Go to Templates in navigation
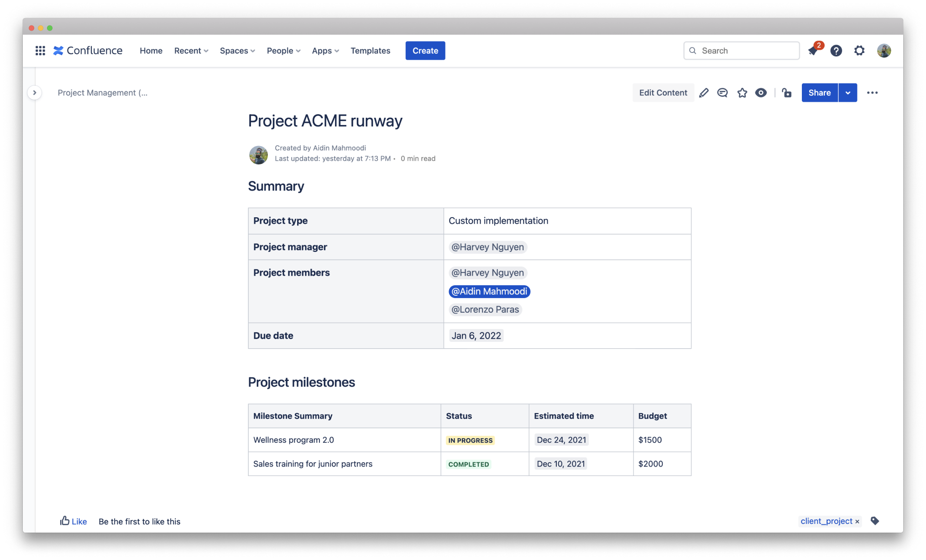This screenshot has width=926, height=560. point(370,51)
